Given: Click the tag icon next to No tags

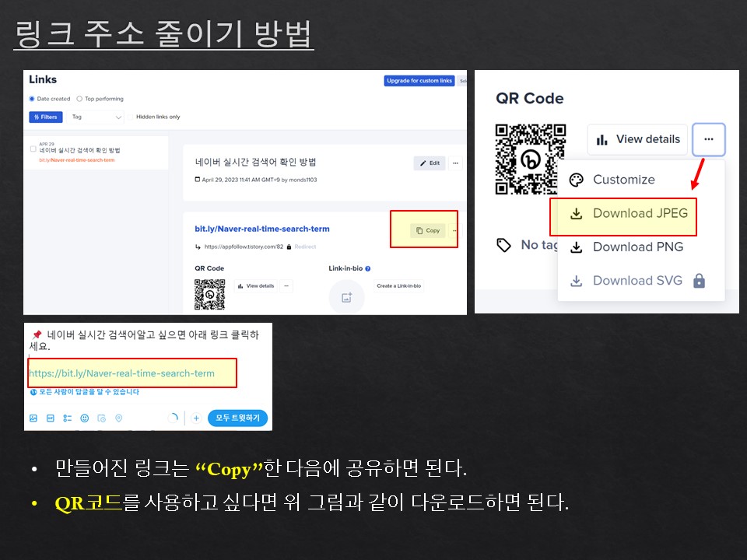Looking at the screenshot, I should [x=503, y=245].
